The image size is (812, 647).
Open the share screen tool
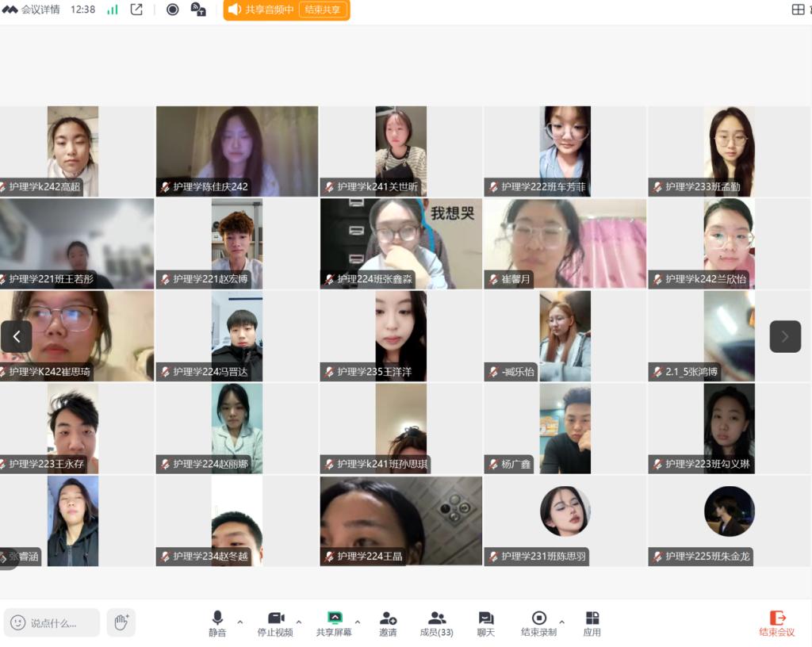click(x=334, y=623)
